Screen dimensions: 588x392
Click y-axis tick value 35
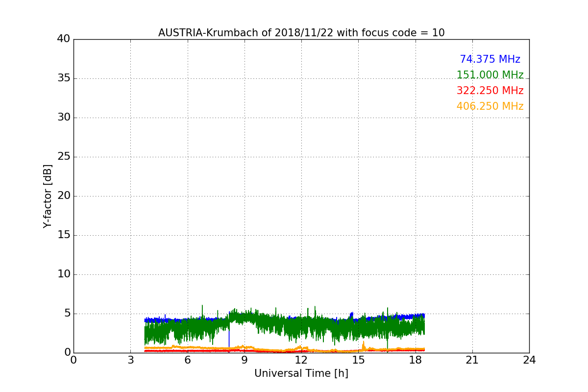pyautogui.click(x=64, y=78)
